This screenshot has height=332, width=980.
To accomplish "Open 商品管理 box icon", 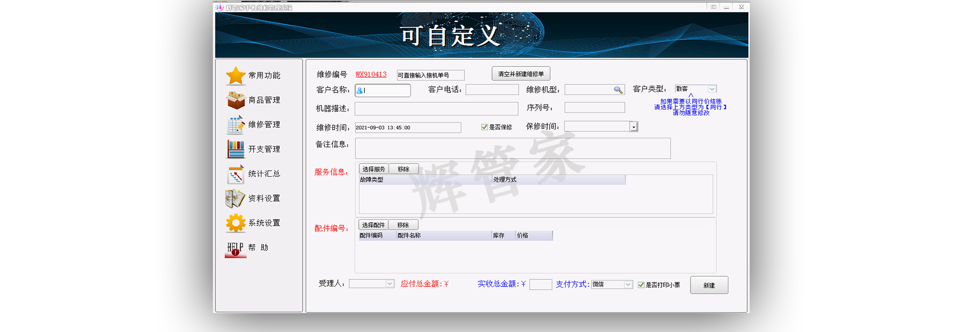I will point(236,100).
